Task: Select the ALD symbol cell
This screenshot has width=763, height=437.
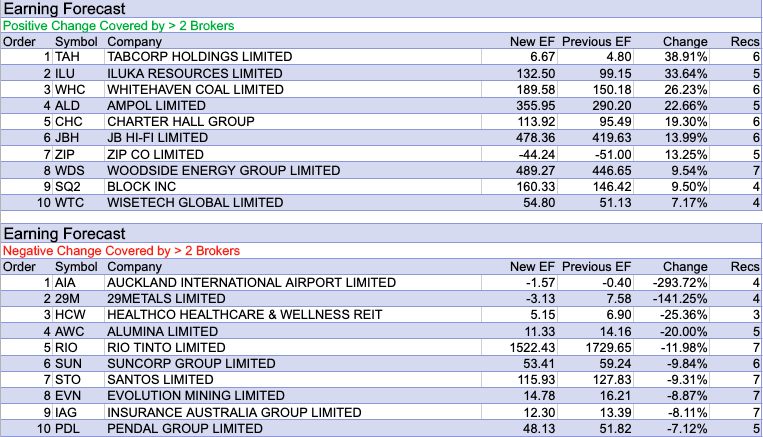Action: click(67, 106)
